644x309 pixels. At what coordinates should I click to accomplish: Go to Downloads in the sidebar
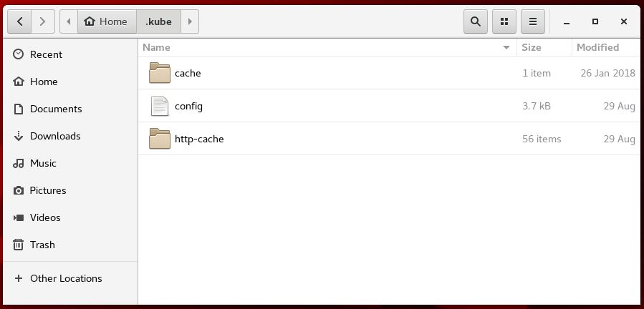click(54, 136)
